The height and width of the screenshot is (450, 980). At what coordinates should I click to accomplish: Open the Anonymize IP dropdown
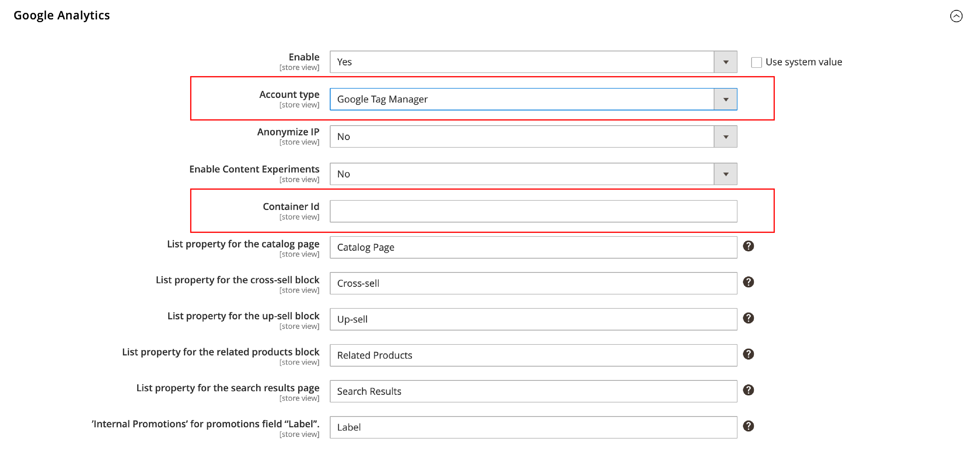tap(533, 137)
